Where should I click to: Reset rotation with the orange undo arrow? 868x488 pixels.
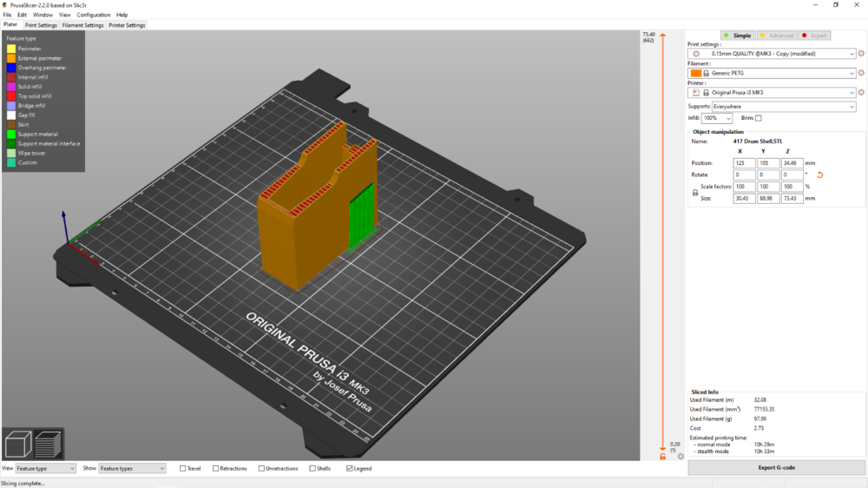pyautogui.click(x=819, y=175)
